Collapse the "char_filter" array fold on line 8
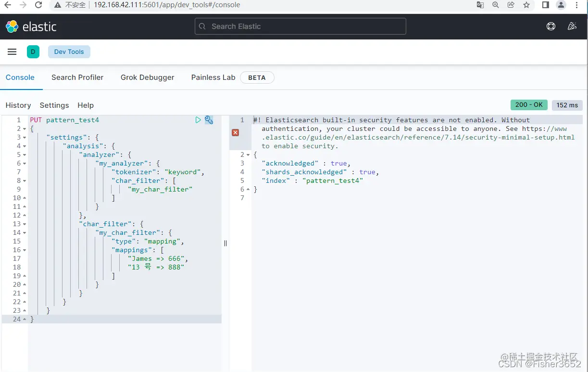The height and width of the screenshot is (372, 588). [x=25, y=181]
